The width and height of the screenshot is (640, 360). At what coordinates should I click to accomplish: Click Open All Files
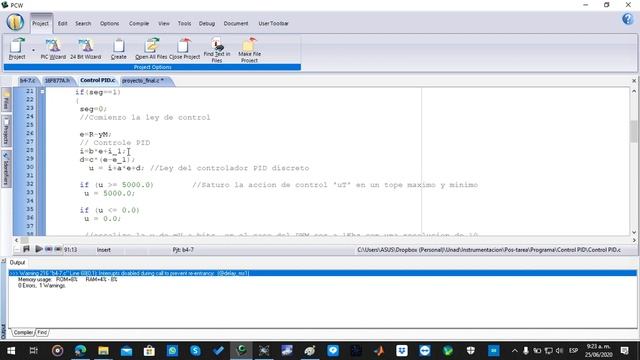[151, 49]
